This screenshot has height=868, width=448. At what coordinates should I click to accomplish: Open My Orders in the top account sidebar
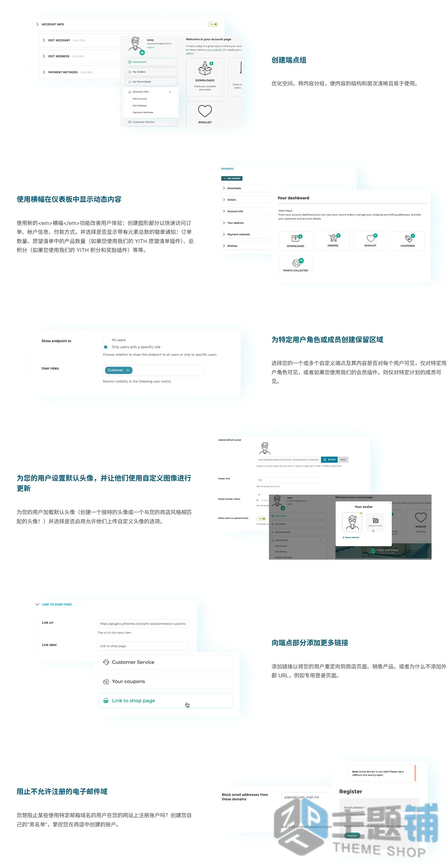151,72
